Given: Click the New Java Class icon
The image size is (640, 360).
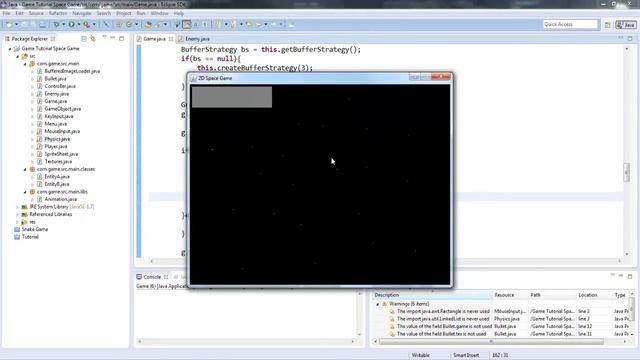Looking at the screenshot, I should point(129,25).
